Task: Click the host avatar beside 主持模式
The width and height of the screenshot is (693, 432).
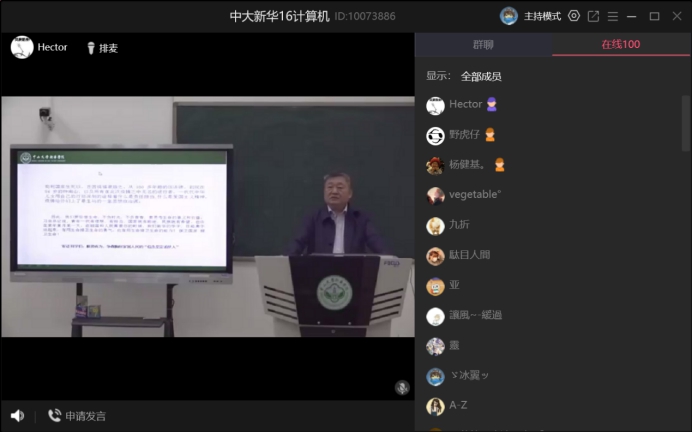Action: 509,16
